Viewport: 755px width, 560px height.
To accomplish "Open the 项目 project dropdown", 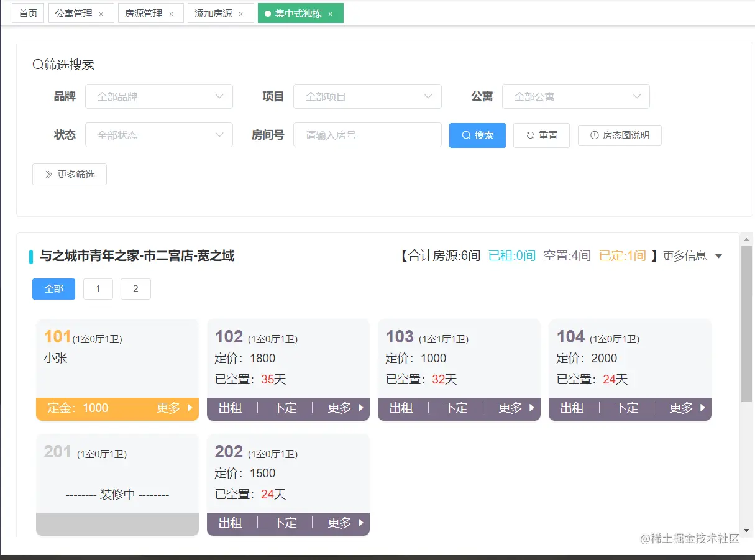I will point(367,96).
